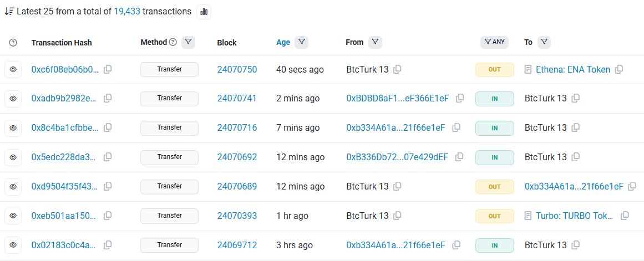Click the chart analytics icon beside transactions total
The width and height of the screenshot is (644, 261).
(204, 12)
